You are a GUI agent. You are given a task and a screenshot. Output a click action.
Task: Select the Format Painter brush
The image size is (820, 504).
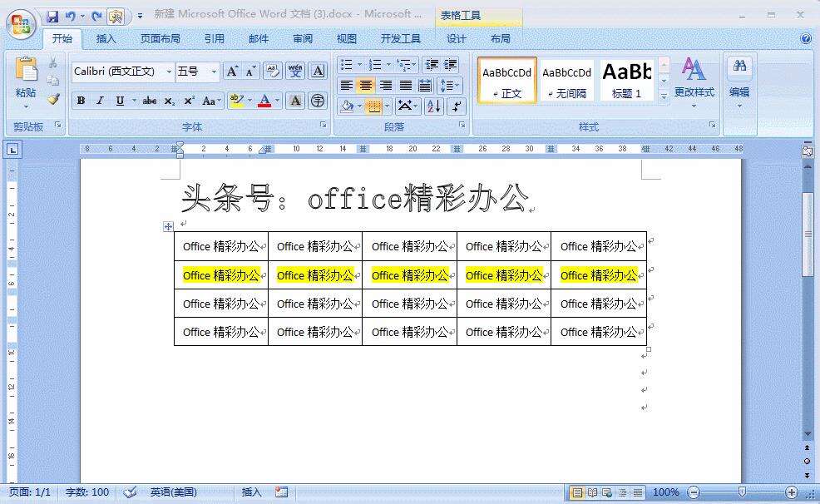[x=53, y=99]
